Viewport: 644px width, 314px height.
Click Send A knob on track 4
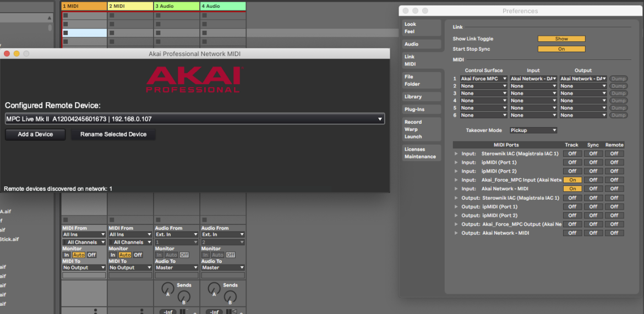(x=214, y=288)
